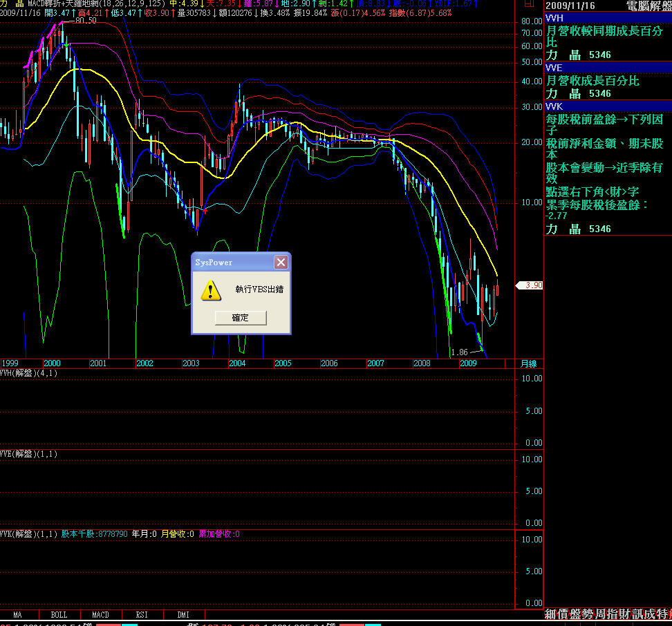This screenshot has height=626, width=672.
Task: Select the VVE header in side panel
Action: (554, 68)
